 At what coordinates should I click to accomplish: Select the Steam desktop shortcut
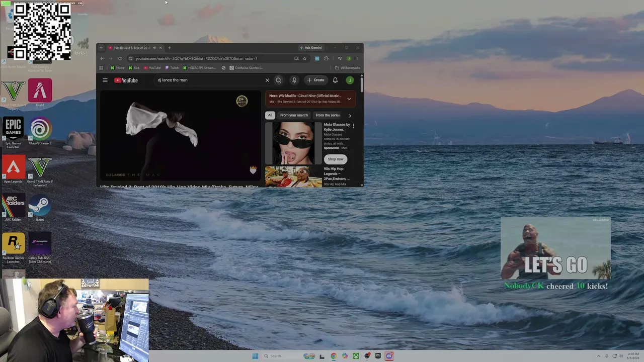coord(40,208)
